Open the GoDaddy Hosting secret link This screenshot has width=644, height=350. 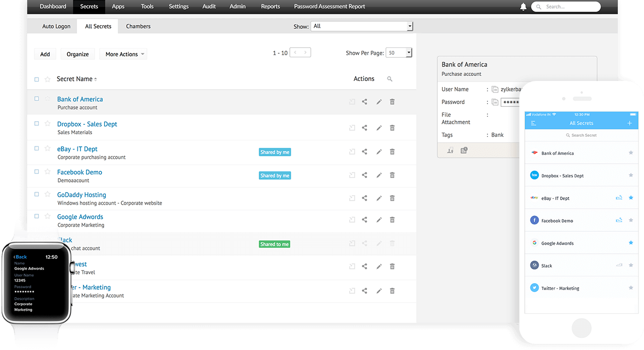(x=82, y=195)
